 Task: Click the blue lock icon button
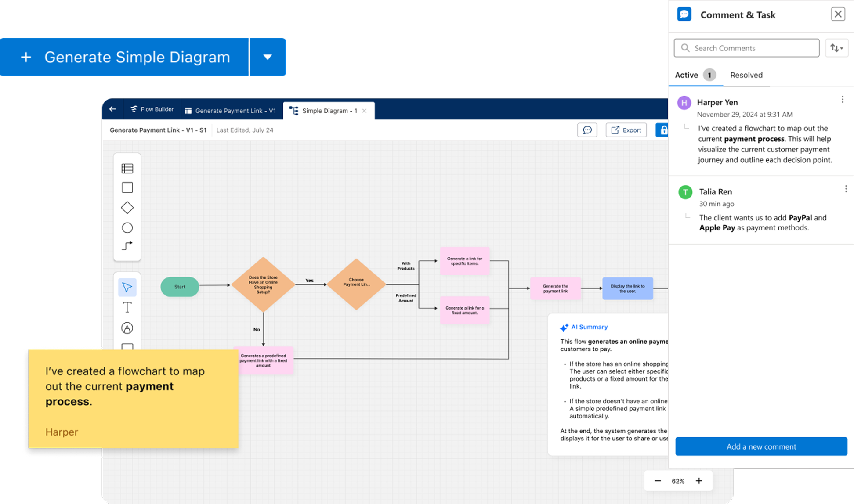(662, 130)
